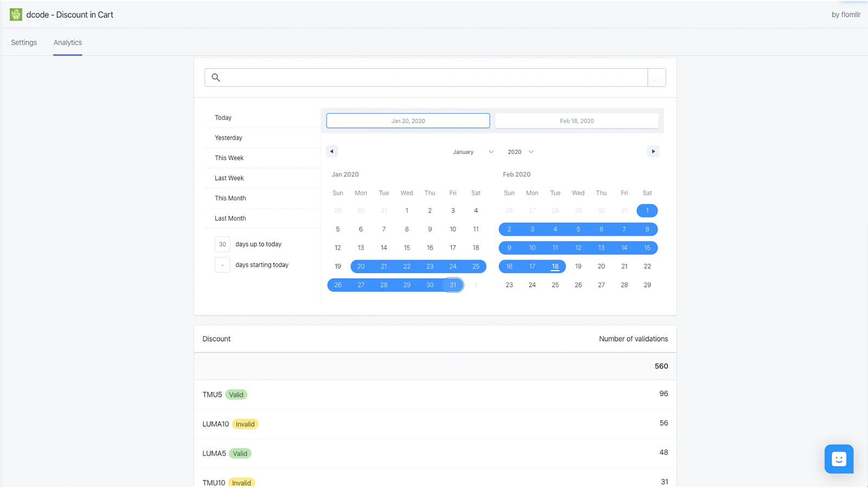Screen dimensions: 868x488
Task: Open the 2020 year dropdown
Action: pos(520,152)
